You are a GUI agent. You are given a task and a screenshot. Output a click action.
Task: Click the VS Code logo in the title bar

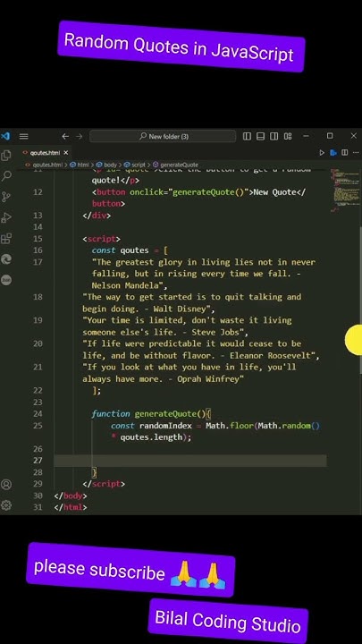click(5, 136)
